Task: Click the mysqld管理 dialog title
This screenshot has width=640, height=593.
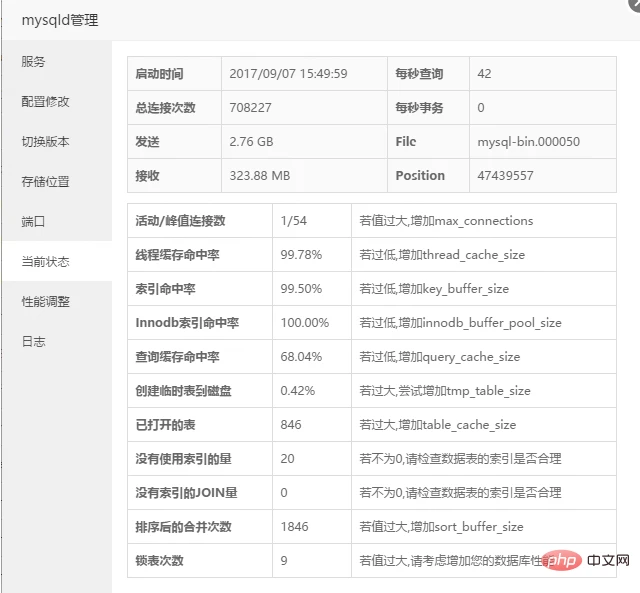Action: tap(60, 20)
